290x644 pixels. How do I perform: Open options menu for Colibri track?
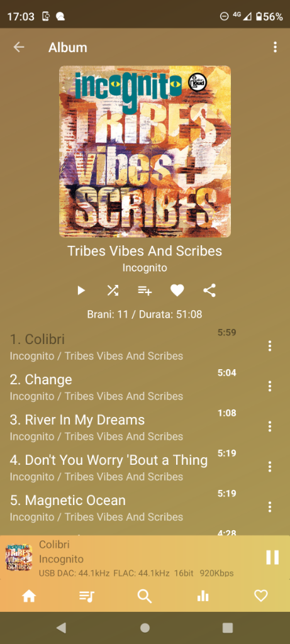(x=269, y=346)
